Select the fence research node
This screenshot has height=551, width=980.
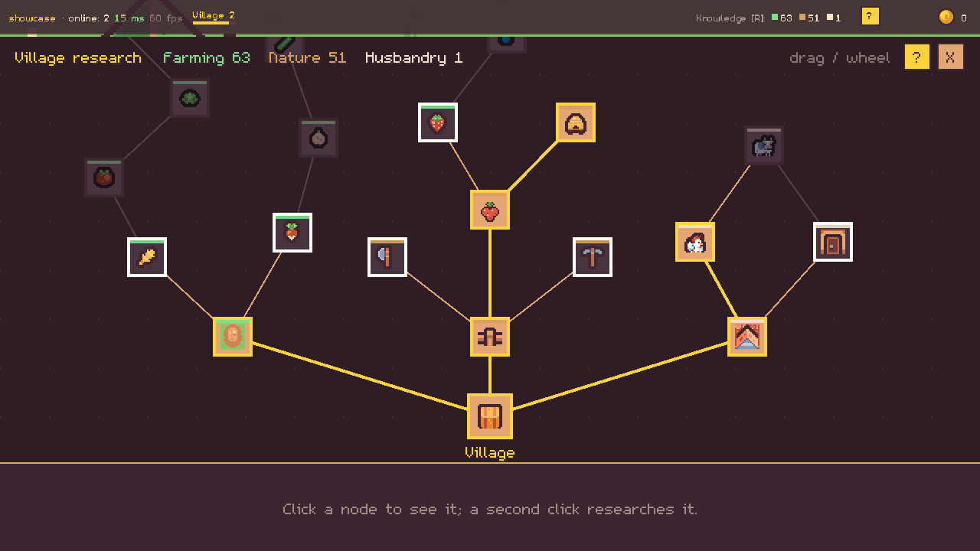490,337
